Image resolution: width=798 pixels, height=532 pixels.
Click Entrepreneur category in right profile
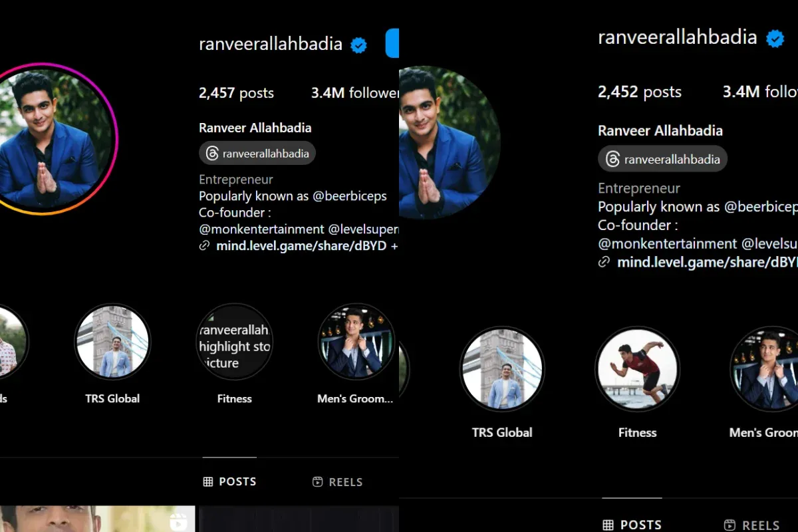coord(639,188)
